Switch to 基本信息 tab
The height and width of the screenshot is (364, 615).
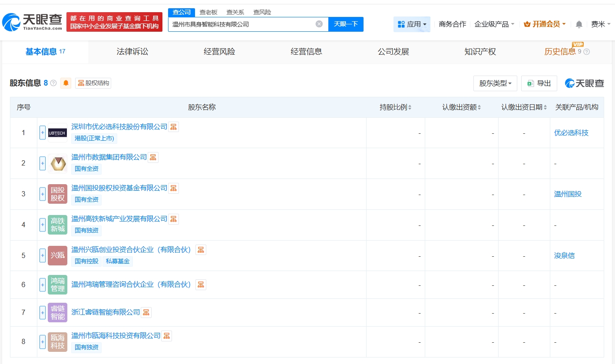pyautogui.click(x=45, y=52)
